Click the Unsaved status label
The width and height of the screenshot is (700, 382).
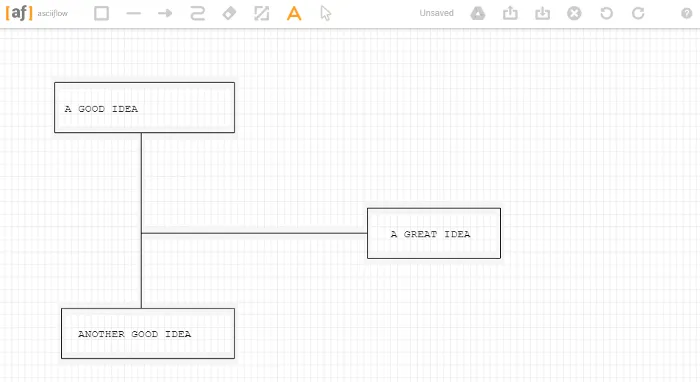436,13
